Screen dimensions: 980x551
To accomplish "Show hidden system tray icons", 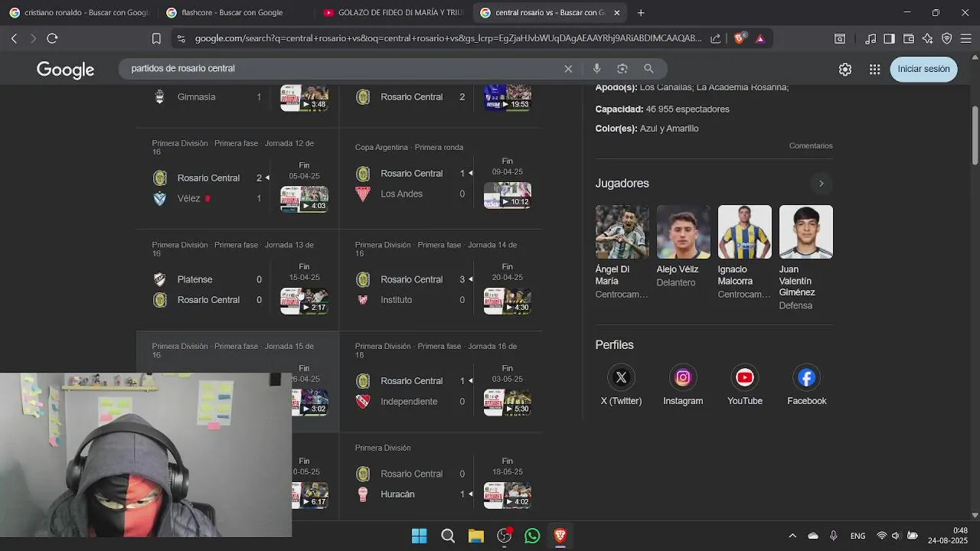I will click(x=792, y=536).
